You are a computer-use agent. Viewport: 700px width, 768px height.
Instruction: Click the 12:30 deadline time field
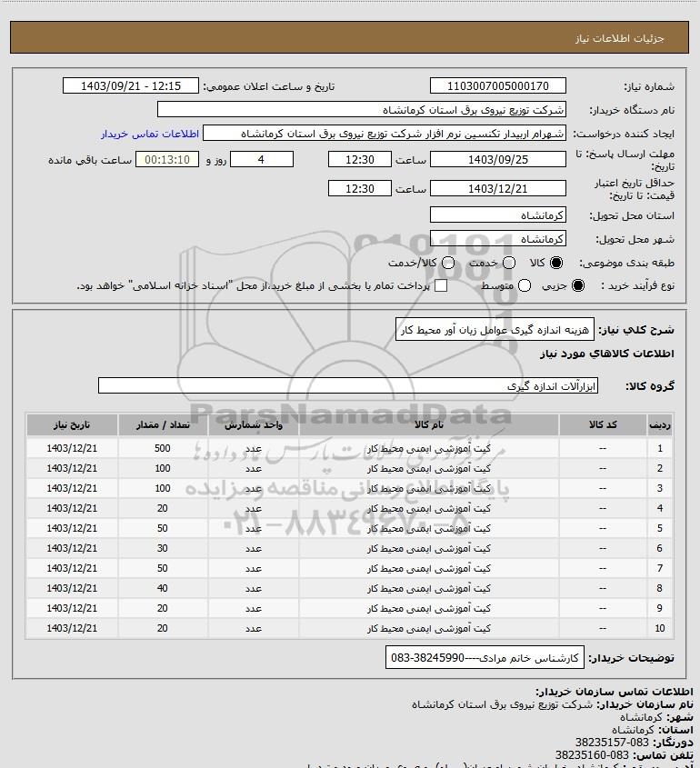(x=360, y=160)
